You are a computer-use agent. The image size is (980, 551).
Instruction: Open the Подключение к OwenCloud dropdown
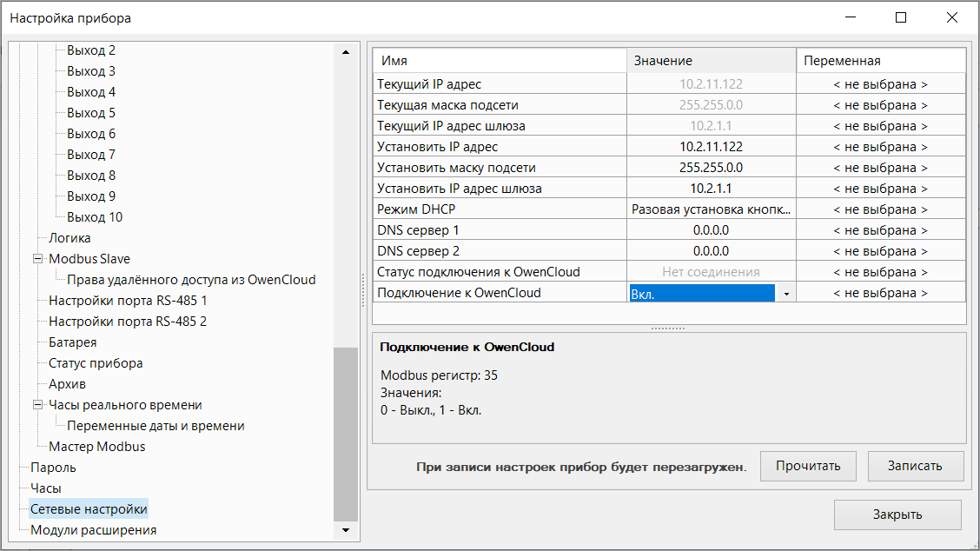click(x=785, y=294)
